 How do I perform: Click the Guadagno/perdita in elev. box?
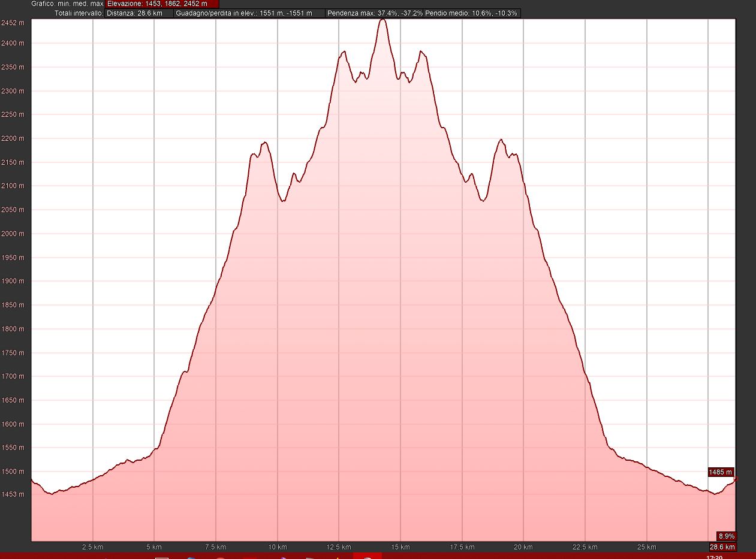pos(249,13)
